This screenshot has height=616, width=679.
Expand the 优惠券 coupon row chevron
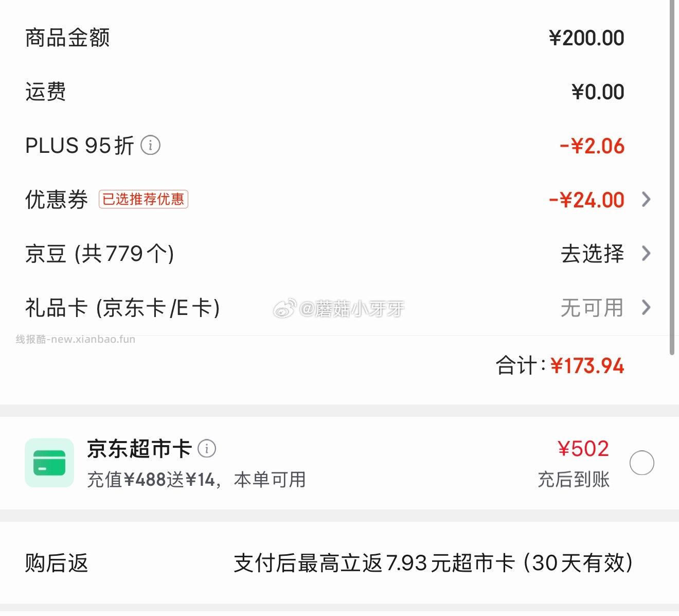(x=646, y=200)
